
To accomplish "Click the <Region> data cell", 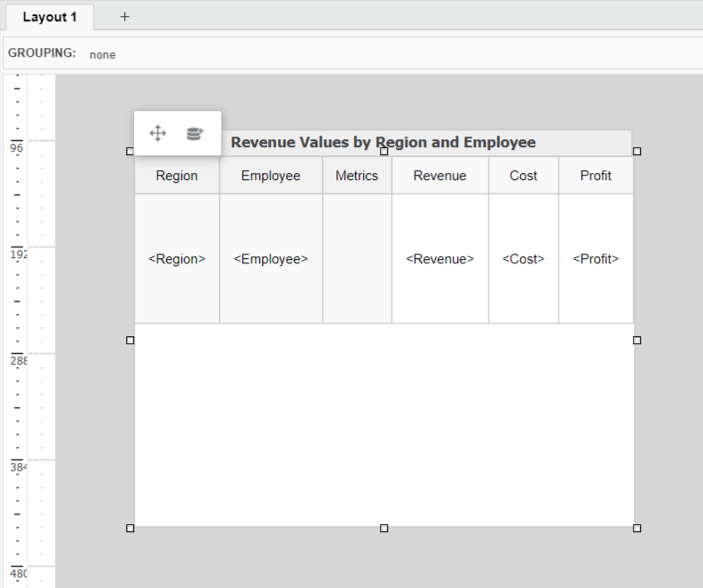I will 177,259.
